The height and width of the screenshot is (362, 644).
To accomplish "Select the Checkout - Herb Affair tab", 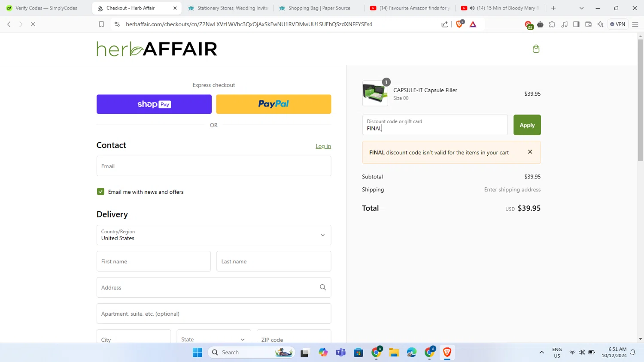I will (x=137, y=8).
